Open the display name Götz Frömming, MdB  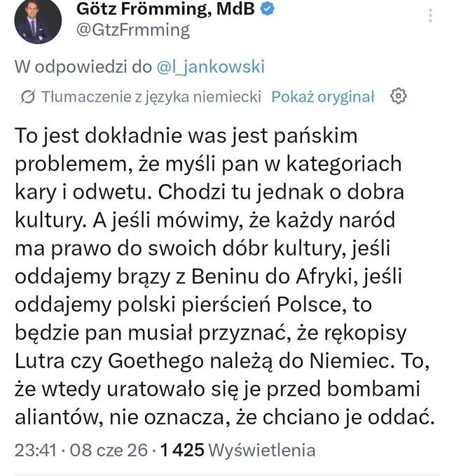coord(165,8)
